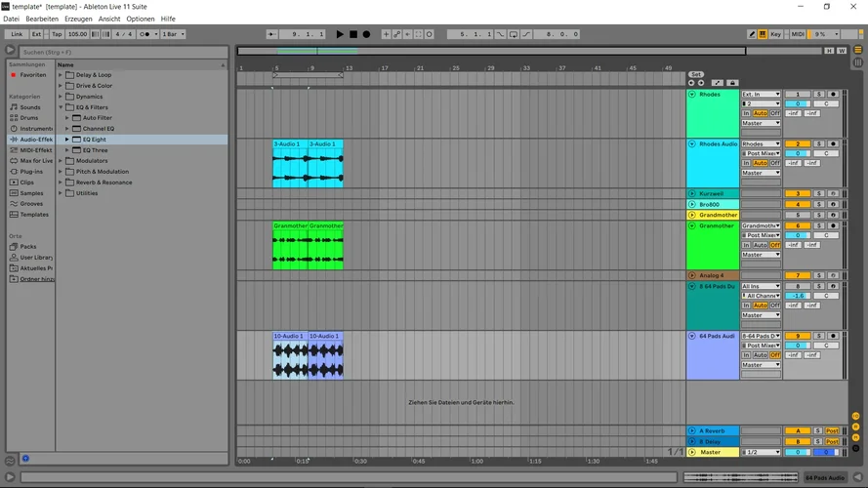Screen dimensions: 868x488
Task: Set Granmother monitor to Auto
Action: 760,245
